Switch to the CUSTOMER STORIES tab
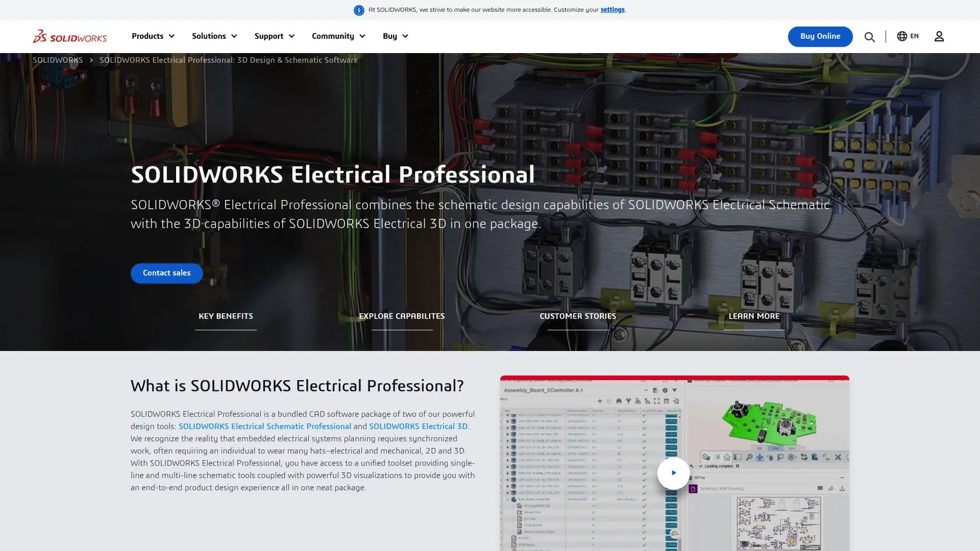The image size is (980, 551). tap(578, 317)
